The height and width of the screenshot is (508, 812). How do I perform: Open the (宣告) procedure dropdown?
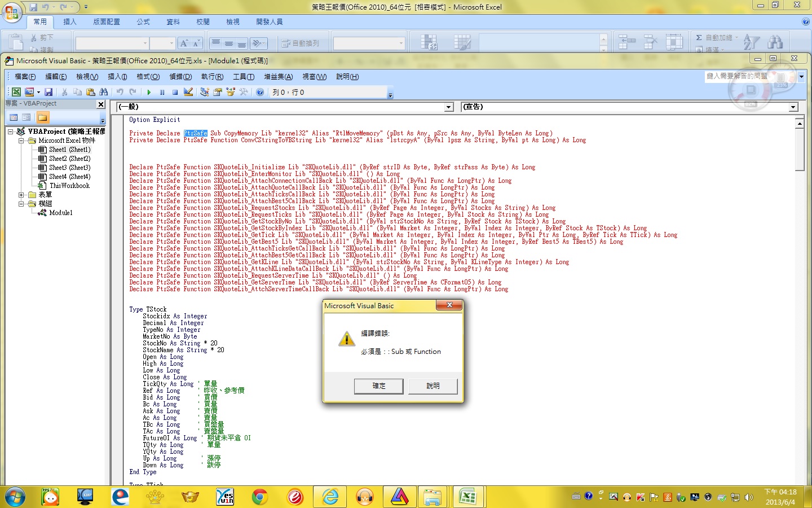click(793, 107)
